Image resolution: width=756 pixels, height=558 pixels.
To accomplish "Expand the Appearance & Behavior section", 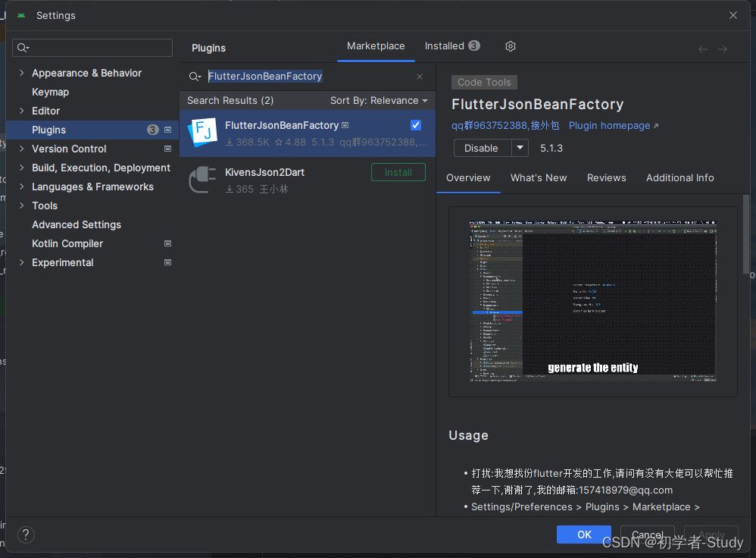I will click(21, 73).
